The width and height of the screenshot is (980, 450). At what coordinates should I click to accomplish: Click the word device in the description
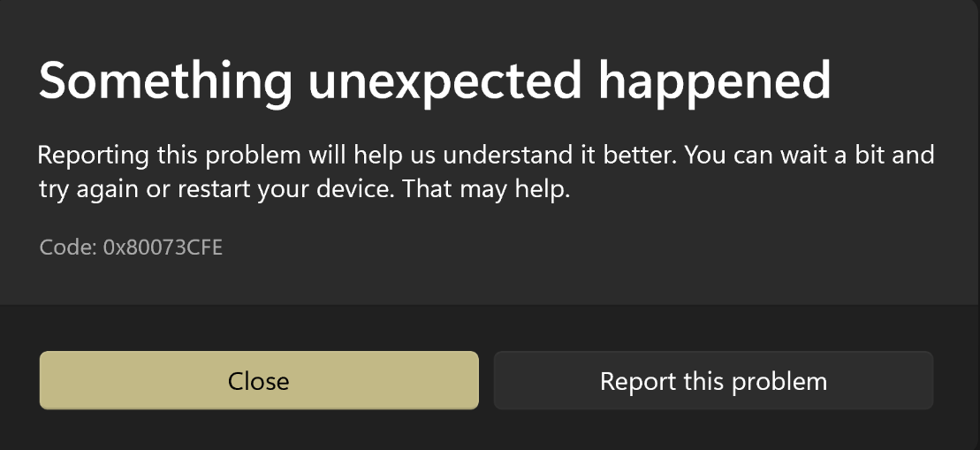(x=355, y=188)
